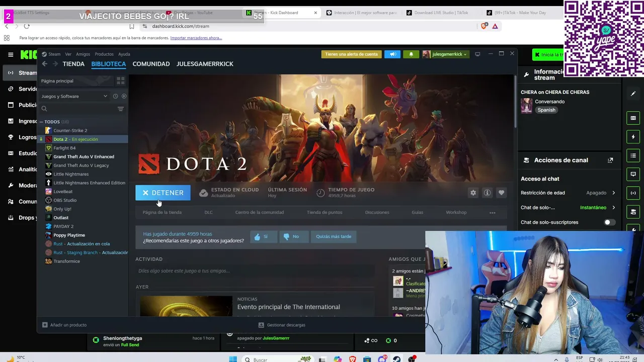Open Windows Start menu
The image size is (644, 362).
click(233, 359)
